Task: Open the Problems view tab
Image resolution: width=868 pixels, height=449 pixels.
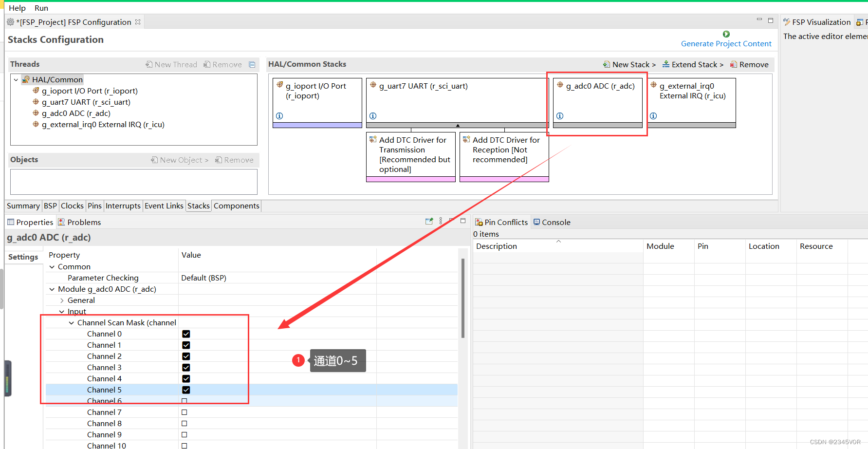Action: point(79,223)
